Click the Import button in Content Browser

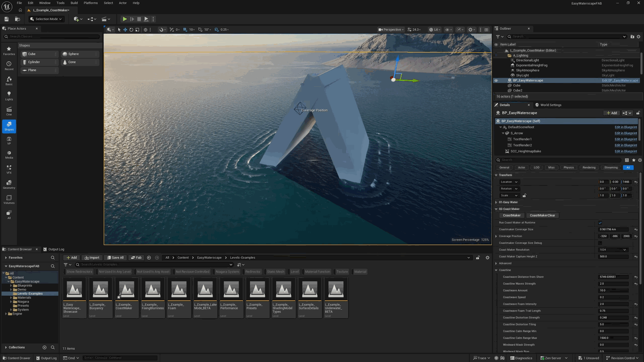pyautogui.click(x=92, y=257)
